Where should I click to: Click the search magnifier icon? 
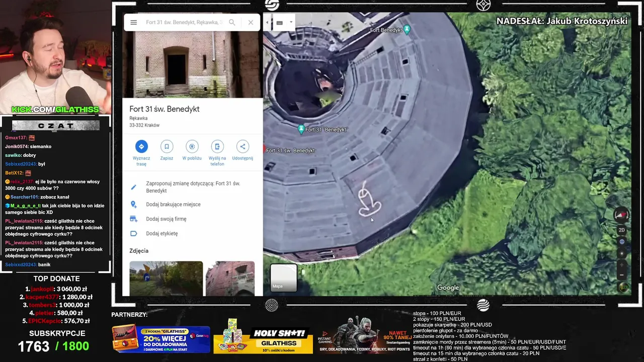tap(232, 23)
